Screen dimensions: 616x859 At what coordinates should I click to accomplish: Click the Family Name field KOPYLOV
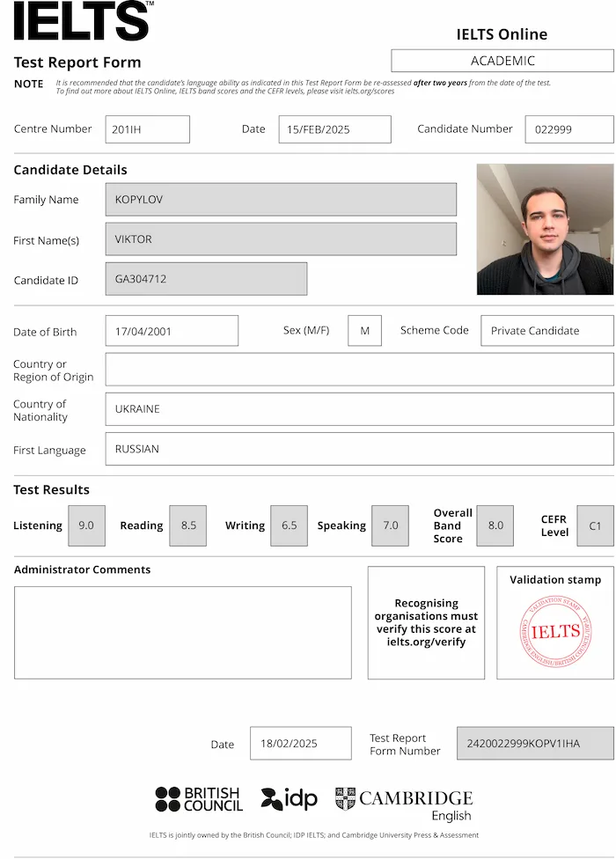click(x=281, y=200)
